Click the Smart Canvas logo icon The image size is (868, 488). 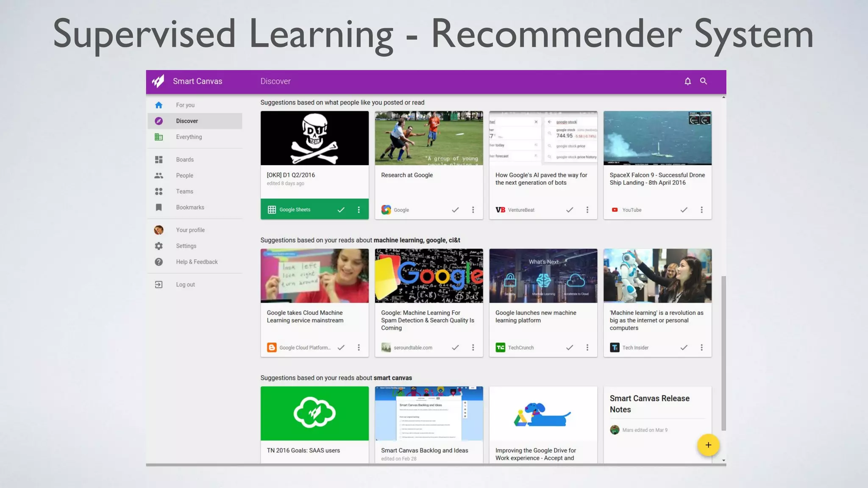pos(158,81)
